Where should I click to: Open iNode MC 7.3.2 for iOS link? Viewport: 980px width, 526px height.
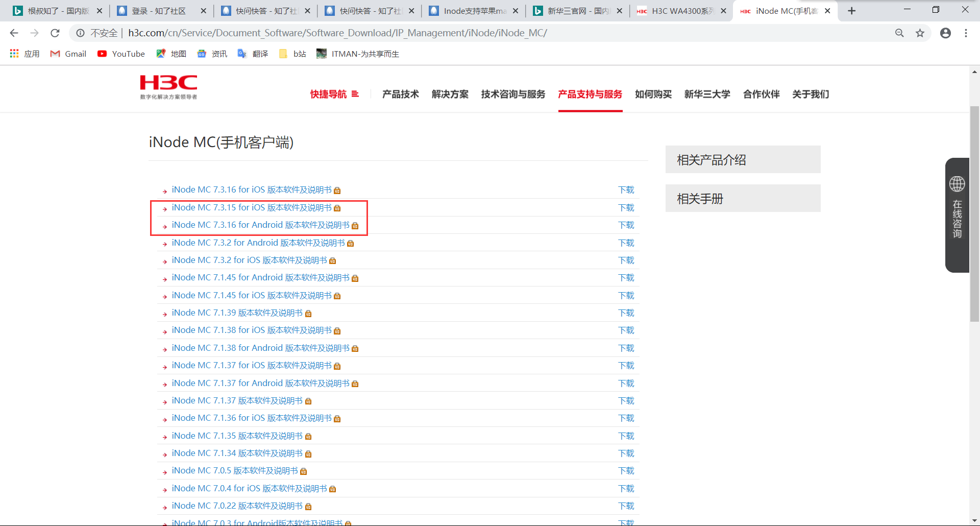[250, 260]
